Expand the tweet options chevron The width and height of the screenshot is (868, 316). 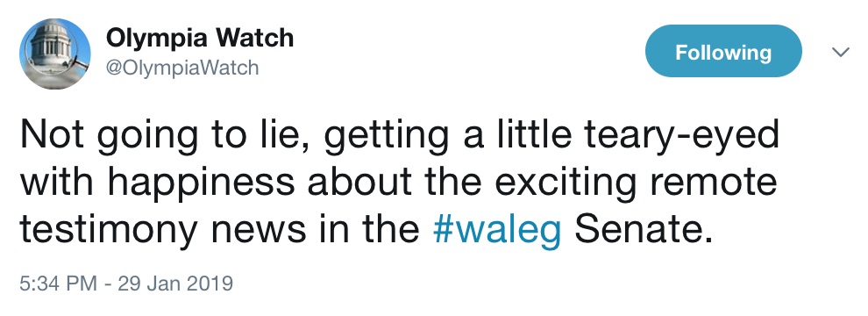[x=841, y=52]
